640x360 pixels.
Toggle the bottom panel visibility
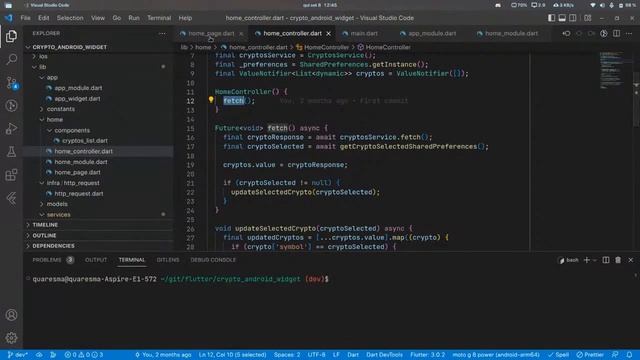coord(562,18)
